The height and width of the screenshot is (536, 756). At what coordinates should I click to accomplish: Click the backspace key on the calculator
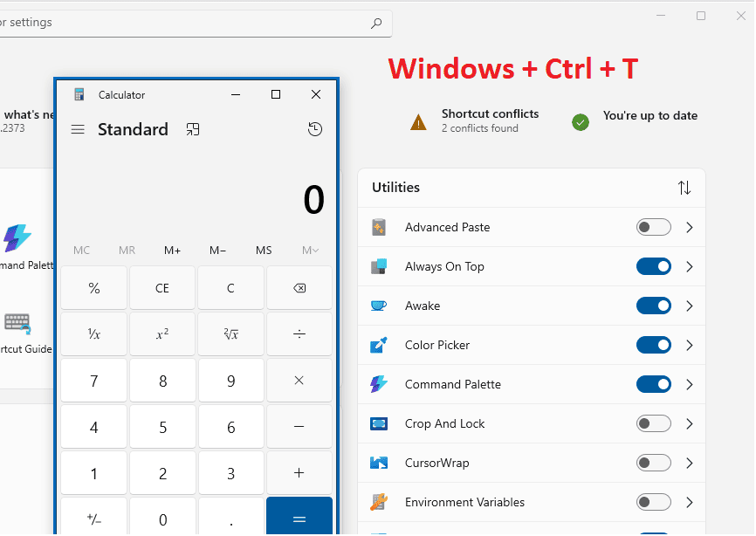(x=299, y=288)
